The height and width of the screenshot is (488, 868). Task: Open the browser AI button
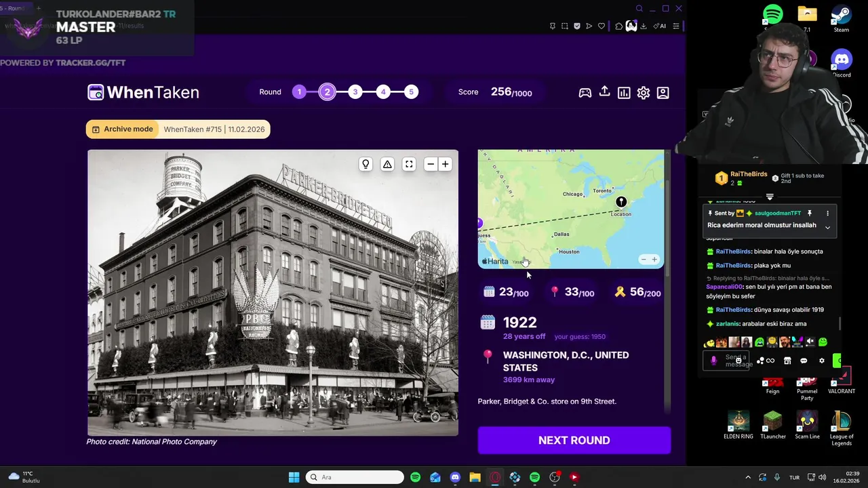coord(659,26)
